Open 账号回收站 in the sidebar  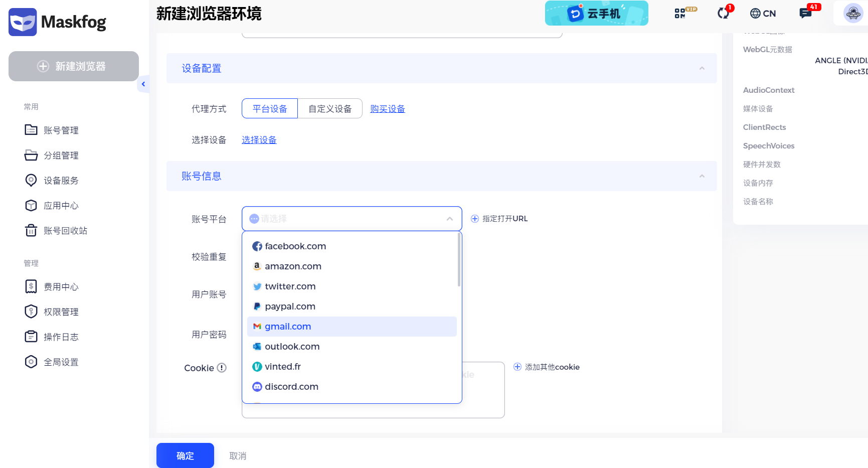click(56, 231)
